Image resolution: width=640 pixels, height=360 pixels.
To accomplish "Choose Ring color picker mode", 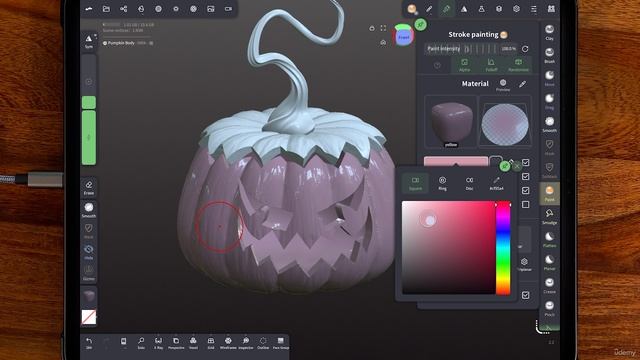I will tap(442, 183).
